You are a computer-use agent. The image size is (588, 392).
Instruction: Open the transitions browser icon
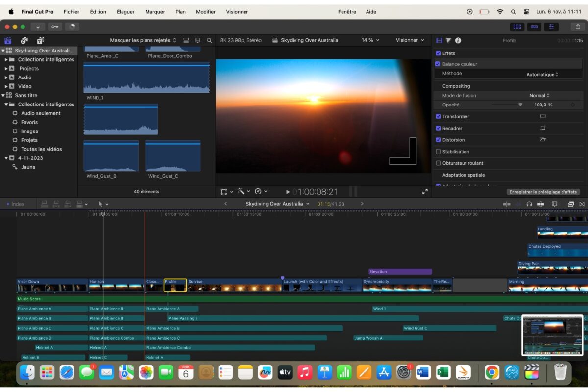click(582, 204)
